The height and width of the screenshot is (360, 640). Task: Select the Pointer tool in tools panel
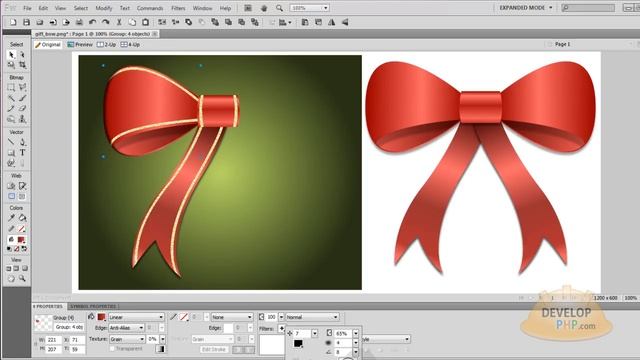coord(11,54)
